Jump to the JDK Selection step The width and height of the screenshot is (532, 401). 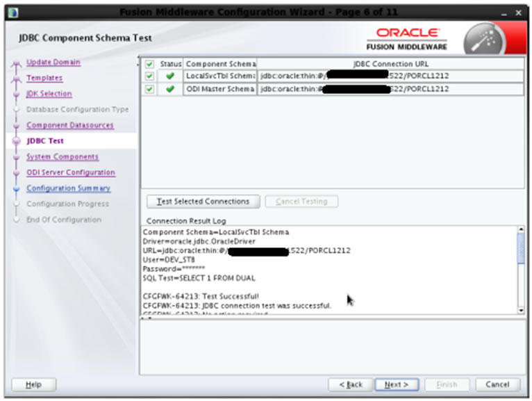[49, 93]
